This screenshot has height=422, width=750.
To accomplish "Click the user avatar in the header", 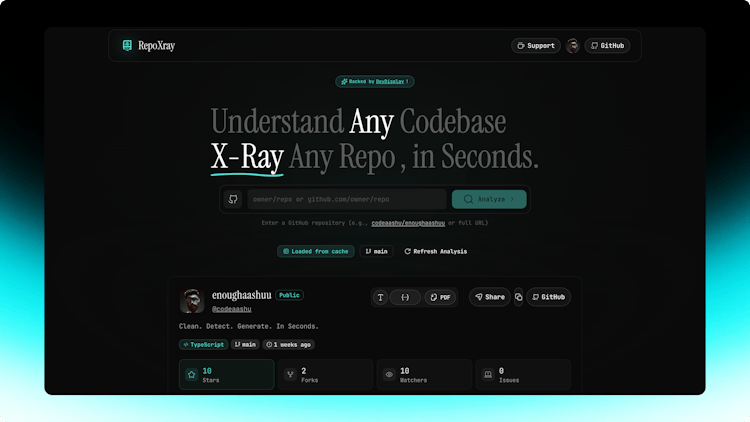I will click(x=572, y=46).
